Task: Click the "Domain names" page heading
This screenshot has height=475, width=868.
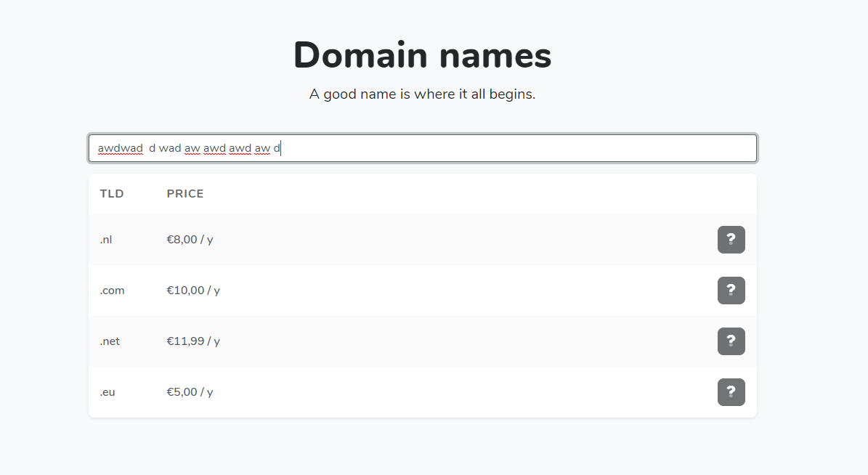Action: pos(422,55)
